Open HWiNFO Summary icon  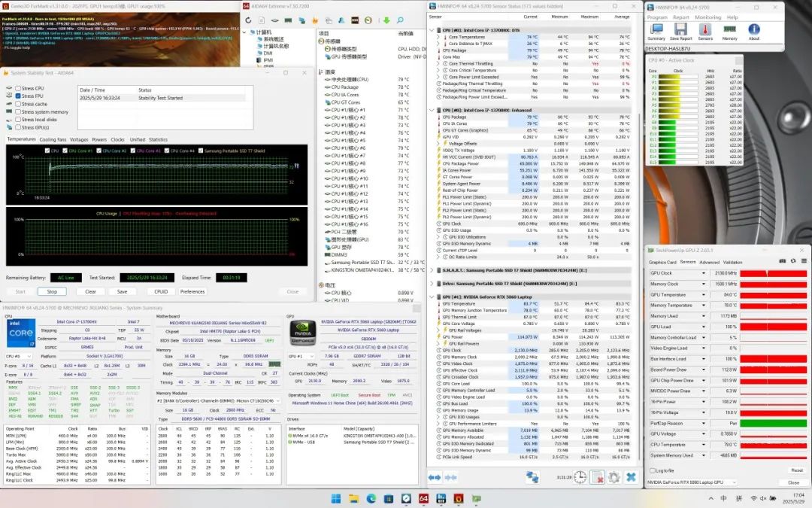pyautogui.click(x=656, y=32)
